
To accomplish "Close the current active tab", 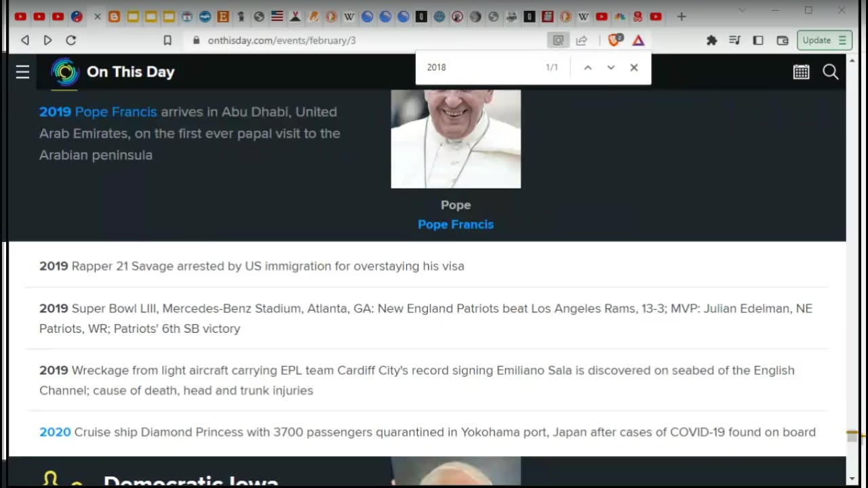I will coord(97,16).
